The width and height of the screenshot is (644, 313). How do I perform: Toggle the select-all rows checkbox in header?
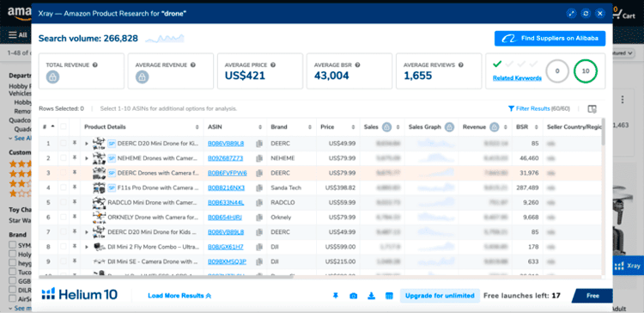click(x=64, y=126)
